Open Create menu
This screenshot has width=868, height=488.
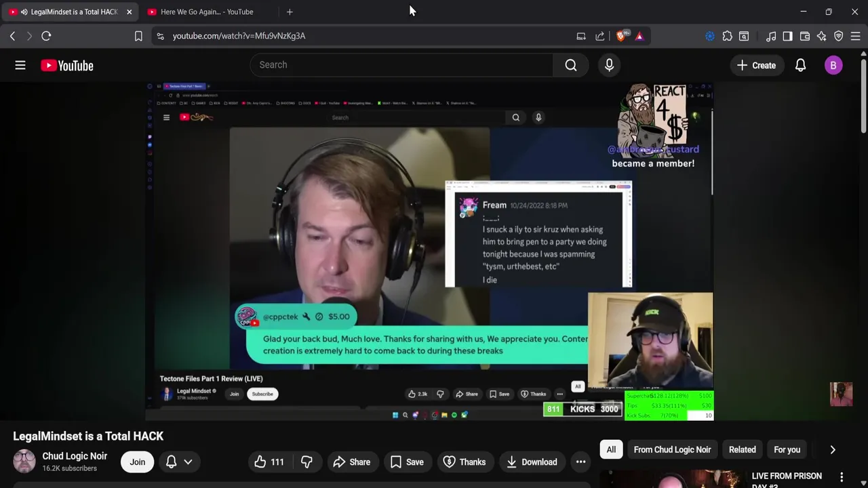pos(757,65)
